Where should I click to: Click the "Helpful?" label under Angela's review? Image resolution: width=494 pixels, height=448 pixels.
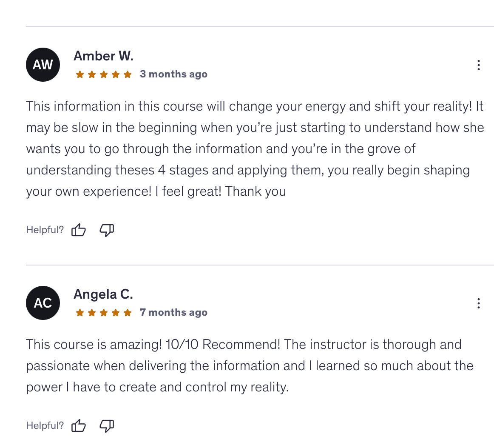click(x=45, y=425)
